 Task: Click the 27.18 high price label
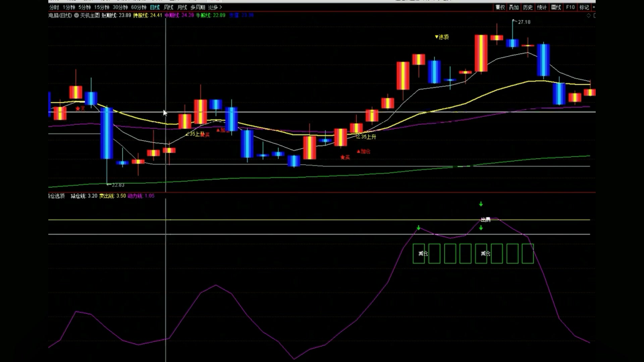[524, 22]
